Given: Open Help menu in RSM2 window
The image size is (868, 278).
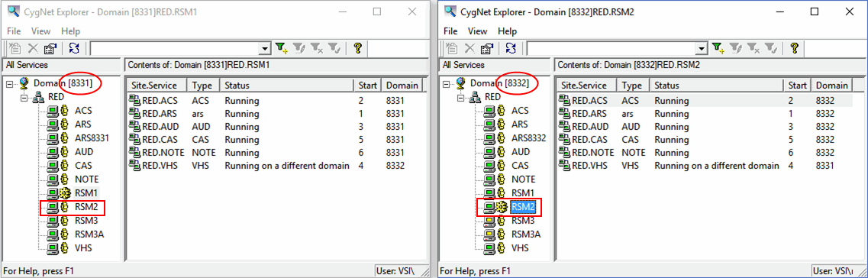Looking at the screenshot, I should click(507, 31).
